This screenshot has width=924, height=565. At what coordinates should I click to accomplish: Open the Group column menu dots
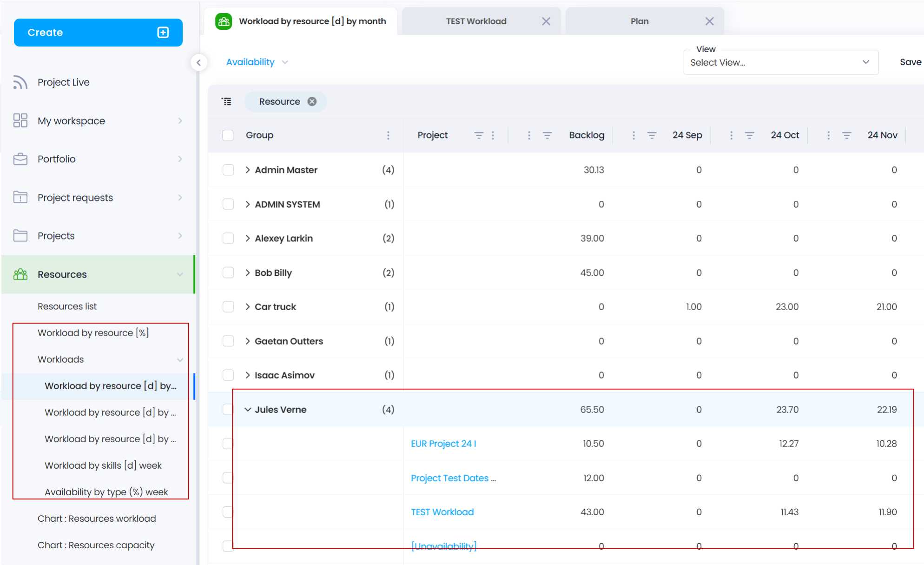pos(388,135)
